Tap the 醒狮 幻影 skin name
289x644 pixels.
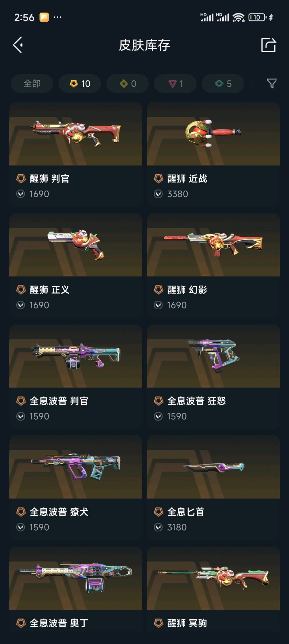pos(187,290)
